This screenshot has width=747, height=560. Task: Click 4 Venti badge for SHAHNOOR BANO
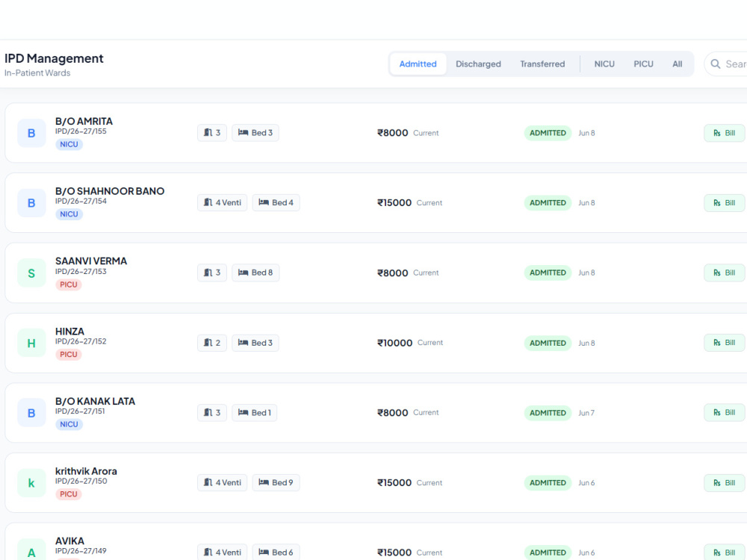click(223, 203)
